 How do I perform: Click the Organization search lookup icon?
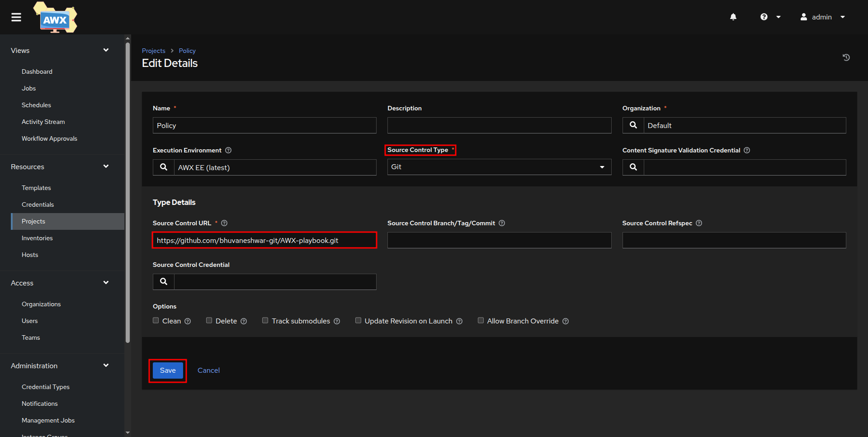(x=633, y=125)
